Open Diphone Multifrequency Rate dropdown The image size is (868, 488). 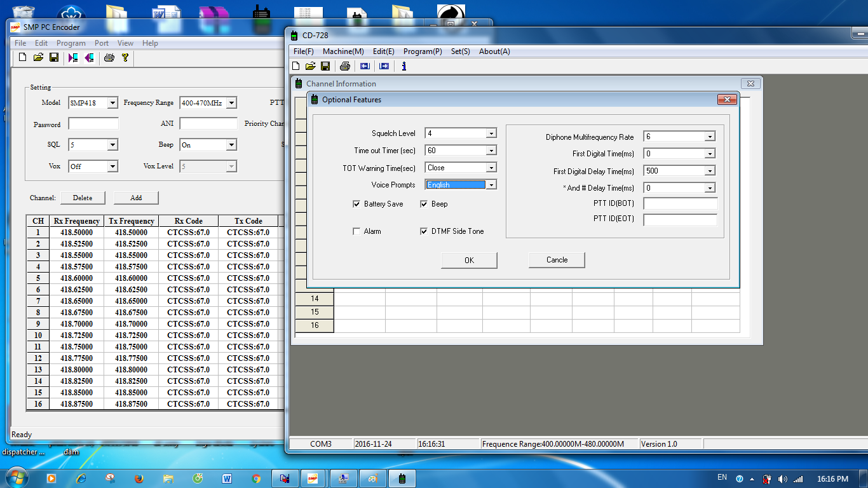710,137
